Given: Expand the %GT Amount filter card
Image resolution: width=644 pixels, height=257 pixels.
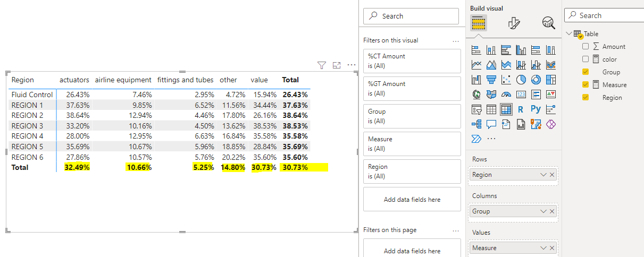Looking at the screenshot, I should pyautogui.click(x=412, y=89).
